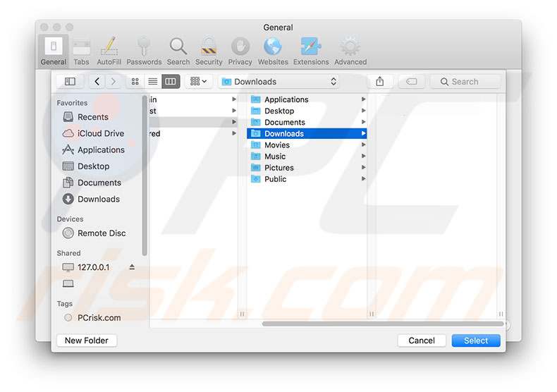The height and width of the screenshot is (392, 557).
Task: Expand the Documents folder arrow
Action: [363, 122]
